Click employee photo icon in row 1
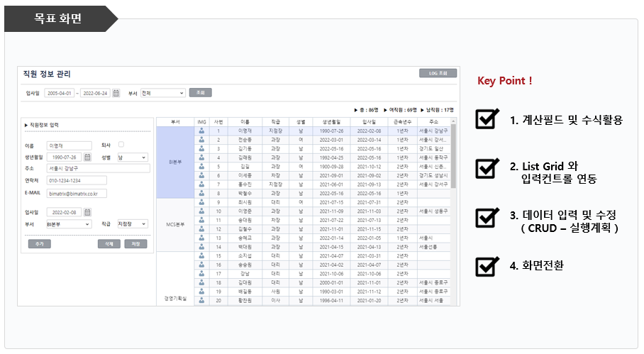The width and height of the screenshot is (644, 354). point(201,131)
